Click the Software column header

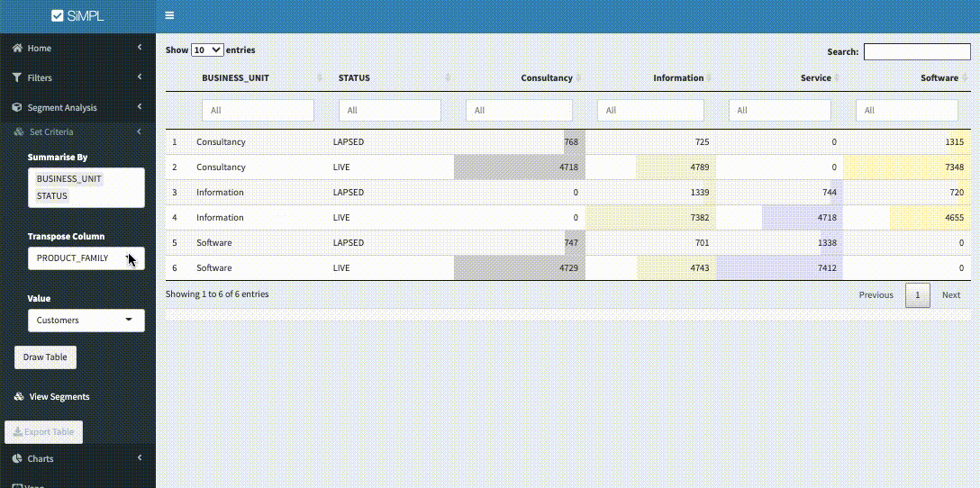pyautogui.click(x=939, y=78)
